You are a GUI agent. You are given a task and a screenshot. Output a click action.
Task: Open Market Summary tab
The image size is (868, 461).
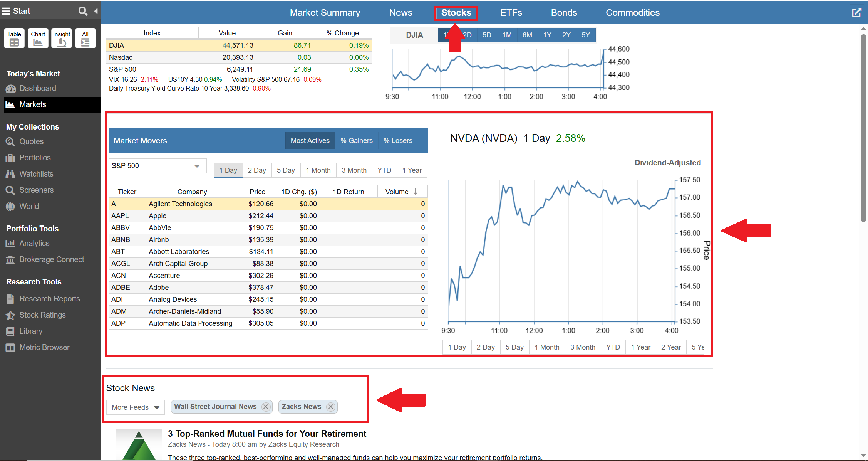325,13
